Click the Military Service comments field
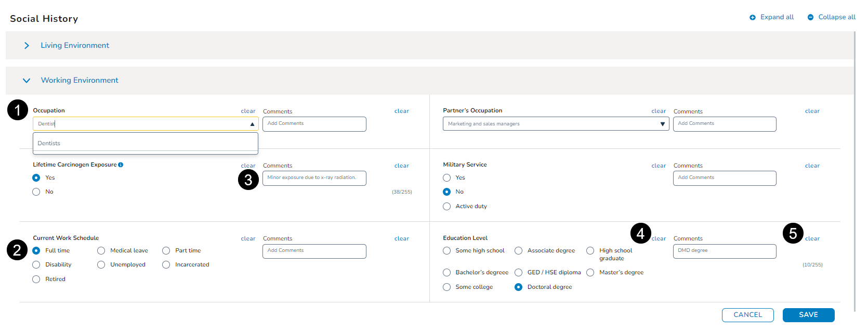The height and width of the screenshot is (330, 868). 724,178
